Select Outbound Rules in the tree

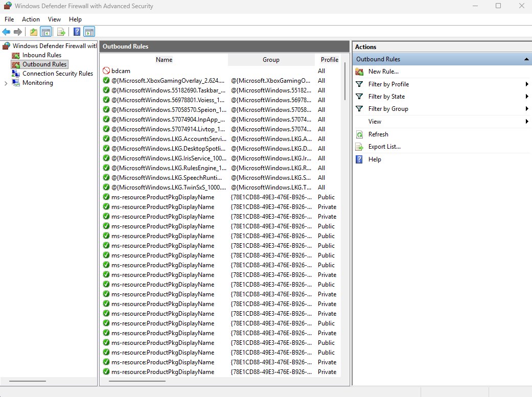pos(44,64)
